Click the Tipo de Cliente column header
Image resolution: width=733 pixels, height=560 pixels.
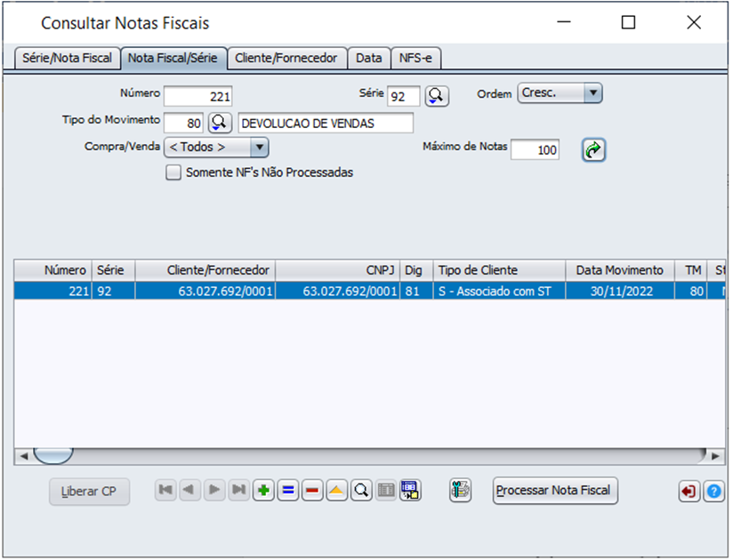click(x=499, y=270)
